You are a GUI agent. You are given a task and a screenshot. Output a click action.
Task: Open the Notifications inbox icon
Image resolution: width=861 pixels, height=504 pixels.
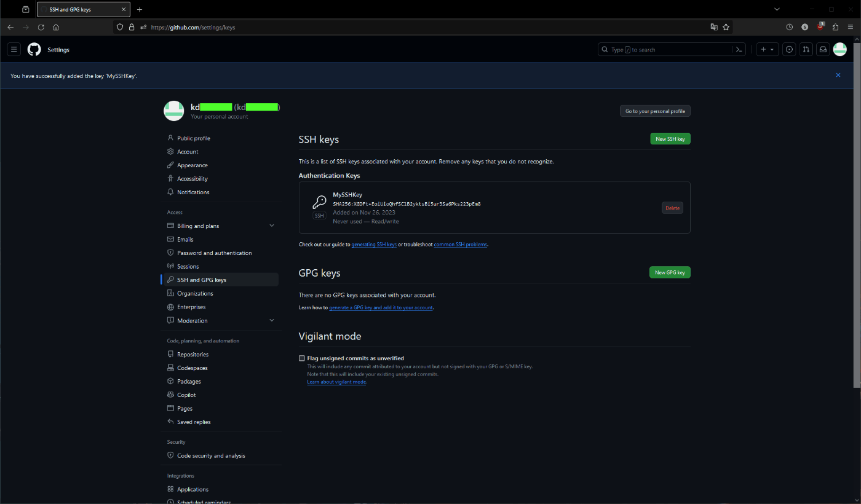tap(823, 49)
